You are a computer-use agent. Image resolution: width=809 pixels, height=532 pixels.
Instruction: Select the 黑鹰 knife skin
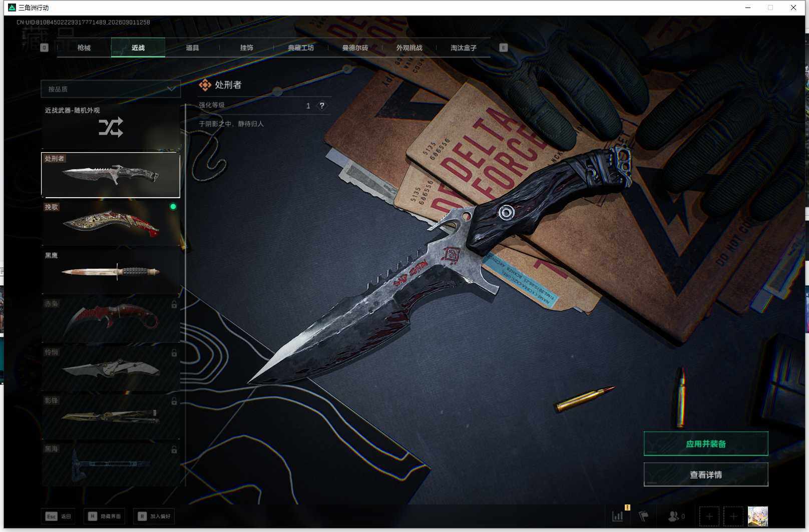pyautogui.click(x=111, y=272)
